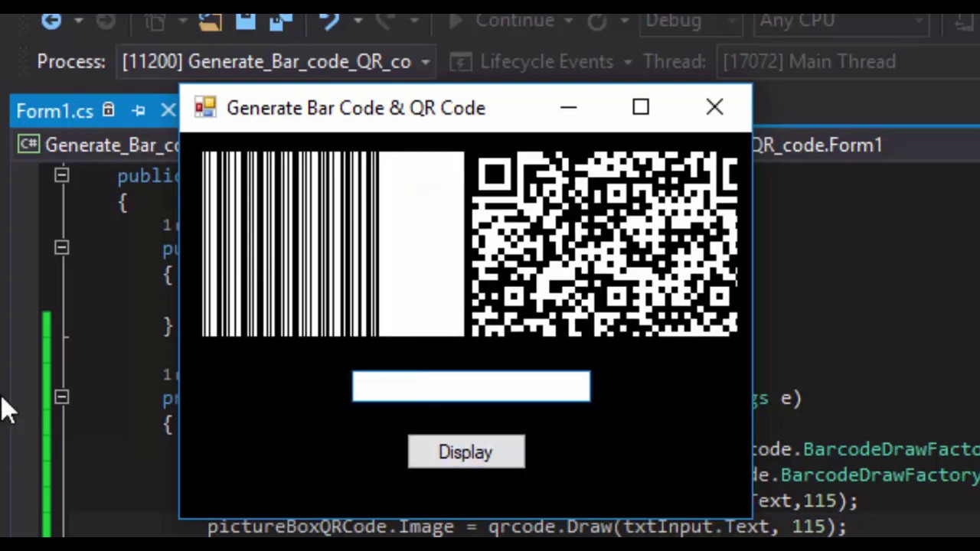Maximize the Generate Bar Code & QR Code window

[x=641, y=108]
